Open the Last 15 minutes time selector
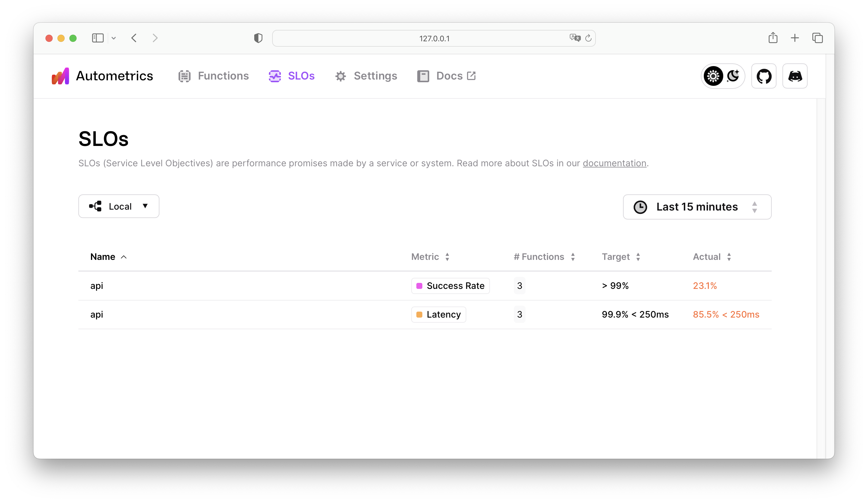This screenshot has height=503, width=868. [x=697, y=207]
